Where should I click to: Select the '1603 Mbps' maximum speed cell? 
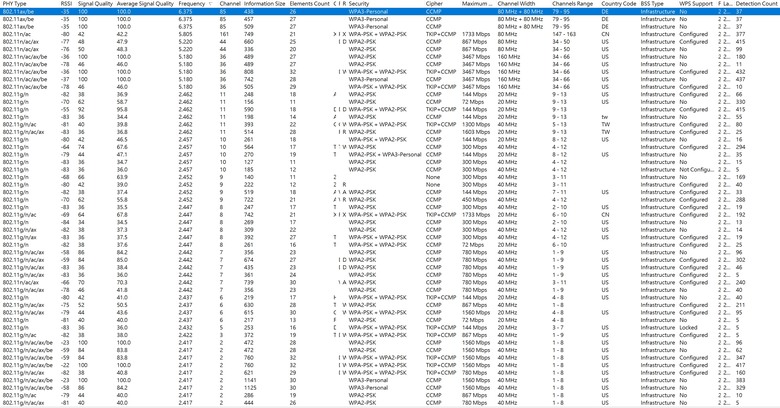[x=476, y=132]
